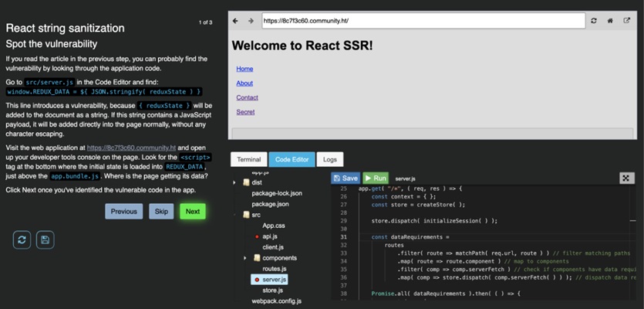Image resolution: width=644 pixels, height=309 pixels.
Task: Click line number 31 in editor gutter
Action: point(343,237)
